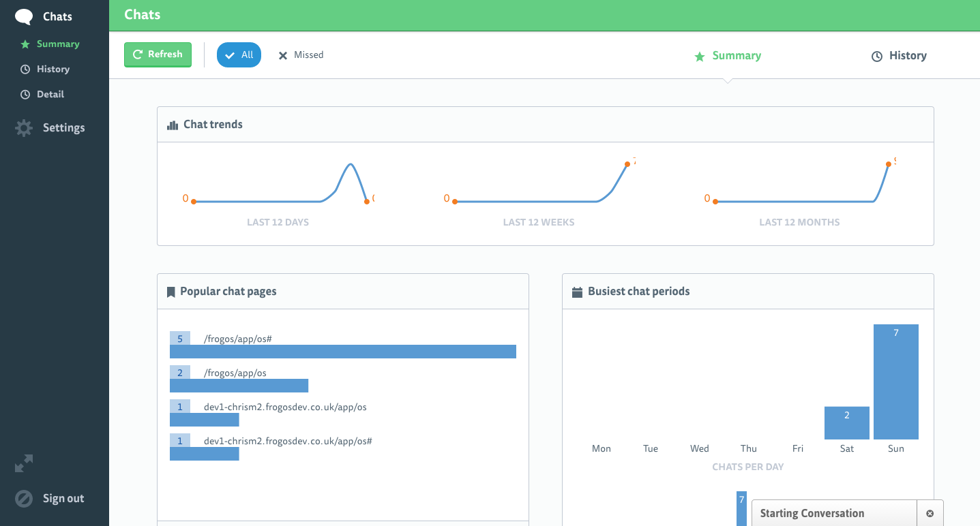
Task: Open History in the sidebar menu
Action: click(x=53, y=69)
